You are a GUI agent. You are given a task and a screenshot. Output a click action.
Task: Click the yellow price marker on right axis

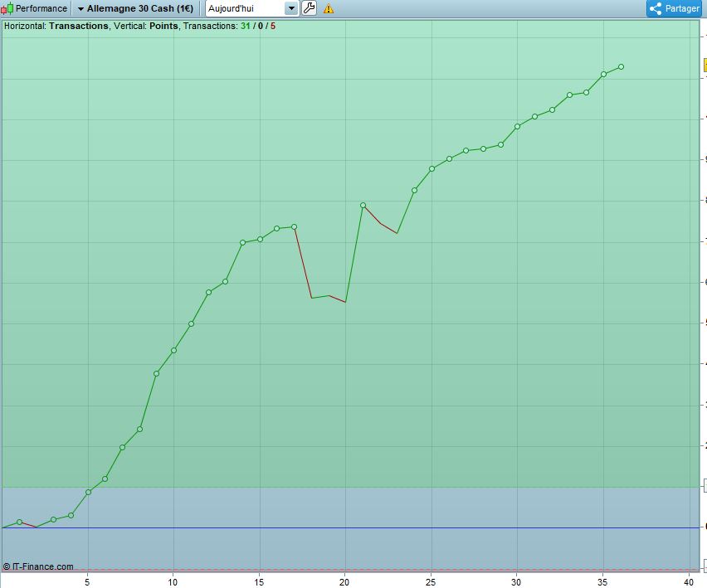click(x=705, y=65)
